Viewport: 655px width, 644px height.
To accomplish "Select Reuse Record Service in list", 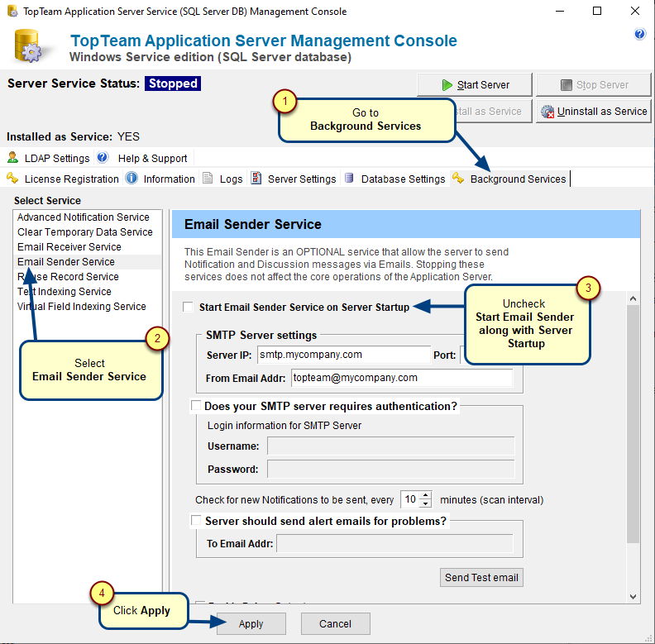I will 88,277.
